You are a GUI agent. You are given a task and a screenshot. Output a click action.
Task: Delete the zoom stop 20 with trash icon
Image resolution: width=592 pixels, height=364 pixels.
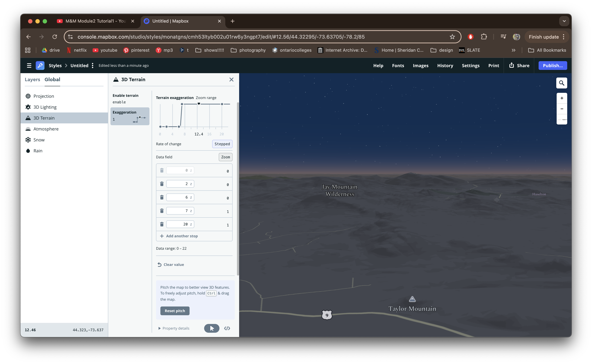[x=162, y=224]
